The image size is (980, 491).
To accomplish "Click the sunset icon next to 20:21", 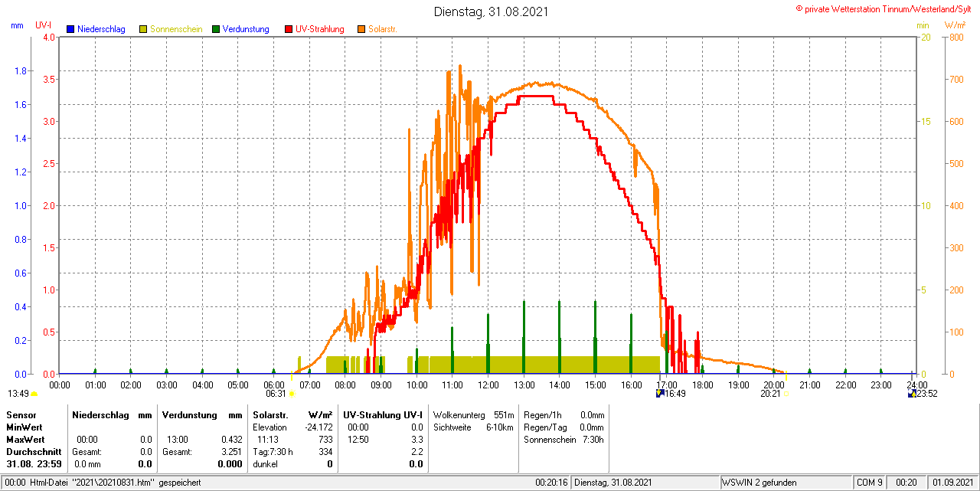I will coord(785,394).
